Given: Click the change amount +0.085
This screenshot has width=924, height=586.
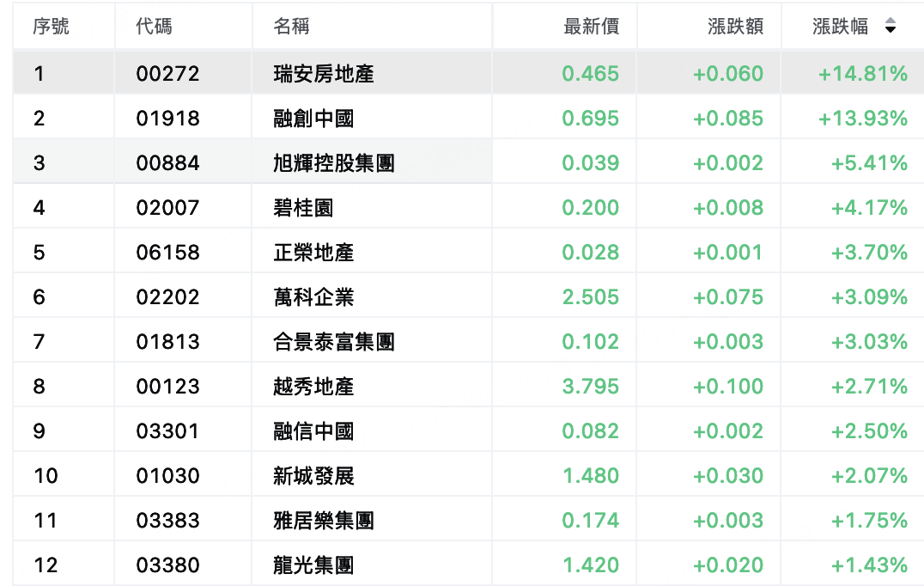Looking at the screenshot, I should coord(727,119).
